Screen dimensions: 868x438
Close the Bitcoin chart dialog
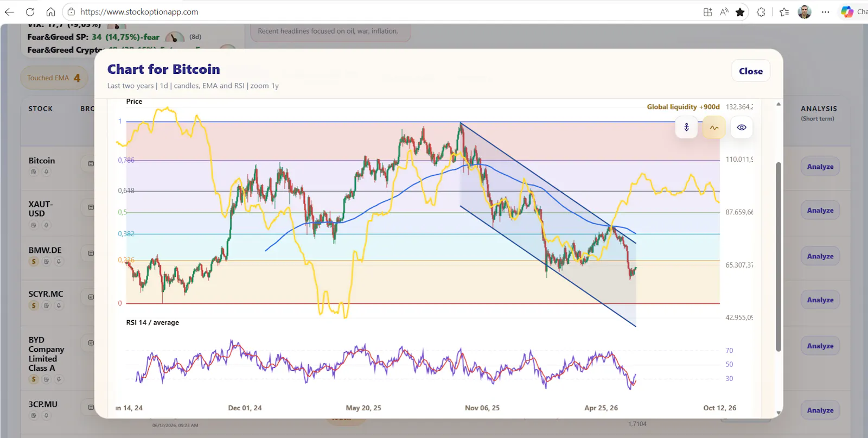click(x=751, y=71)
